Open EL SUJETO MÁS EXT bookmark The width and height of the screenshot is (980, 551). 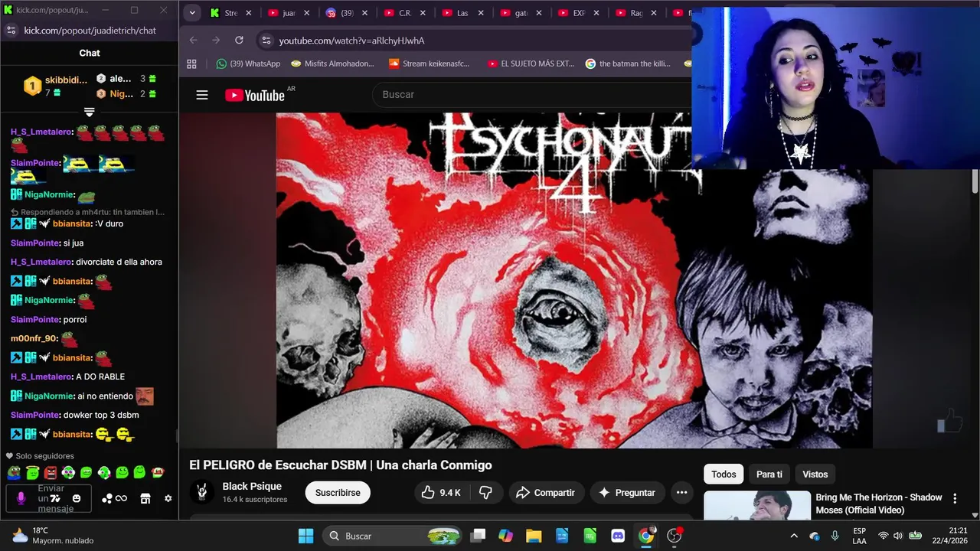point(531,64)
